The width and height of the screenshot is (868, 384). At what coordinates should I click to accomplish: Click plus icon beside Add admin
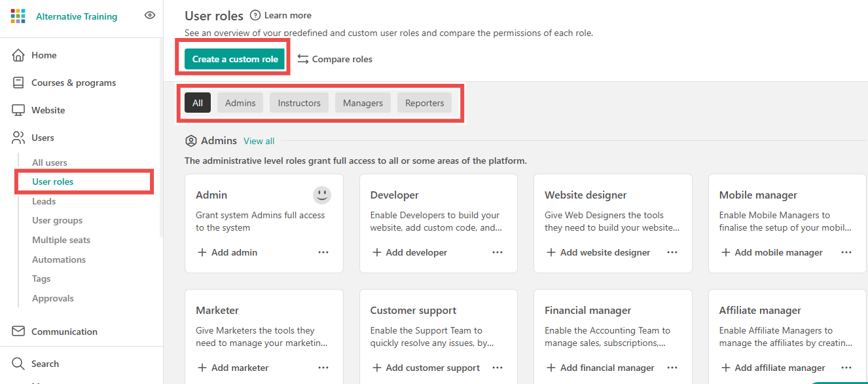(x=202, y=252)
